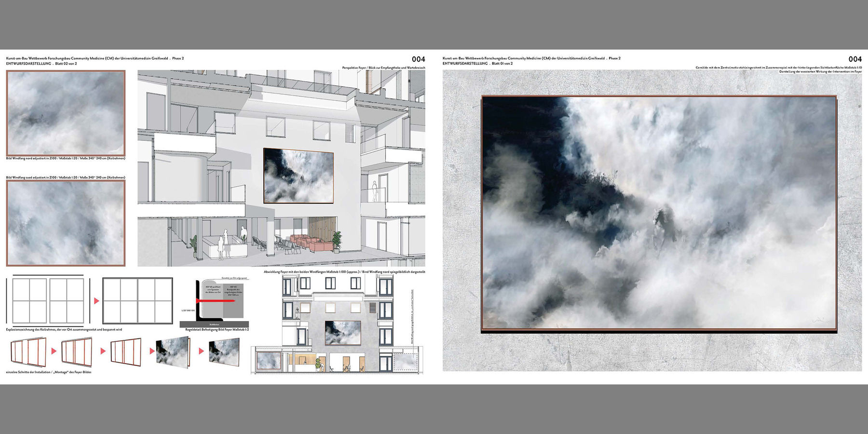Click the first red arrow in the montage steps
868x434 pixels.
point(54,351)
